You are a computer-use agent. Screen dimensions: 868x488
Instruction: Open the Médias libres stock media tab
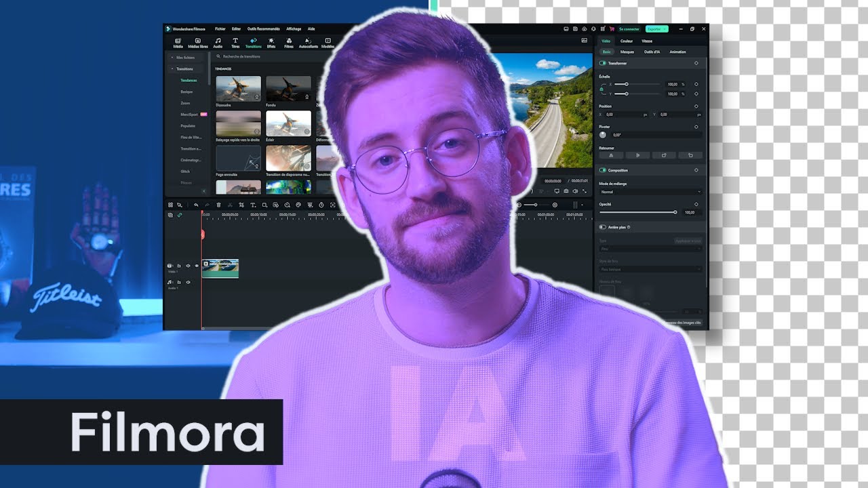tap(198, 43)
